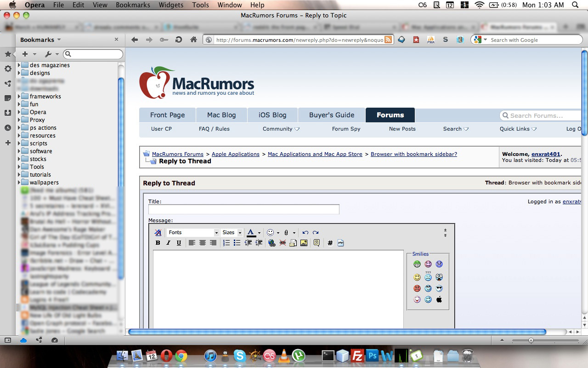The width and height of the screenshot is (588, 368).
Task: Insert image icon in editor toolbar
Action: (x=304, y=243)
